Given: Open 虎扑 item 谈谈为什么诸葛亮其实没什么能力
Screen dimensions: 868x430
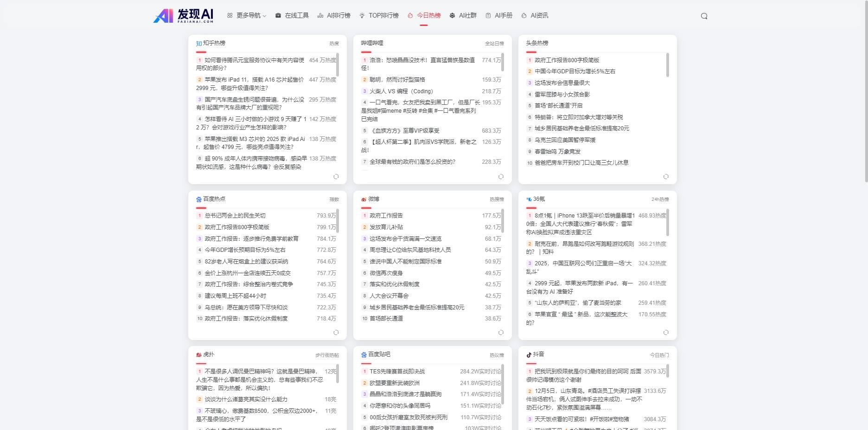Looking at the screenshot, I should [246, 399].
